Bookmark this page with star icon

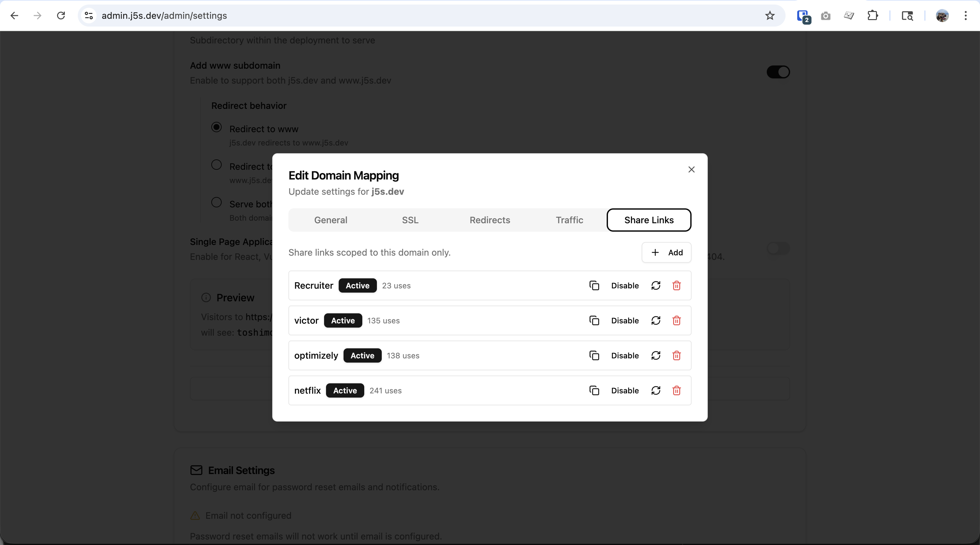[770, 16]
